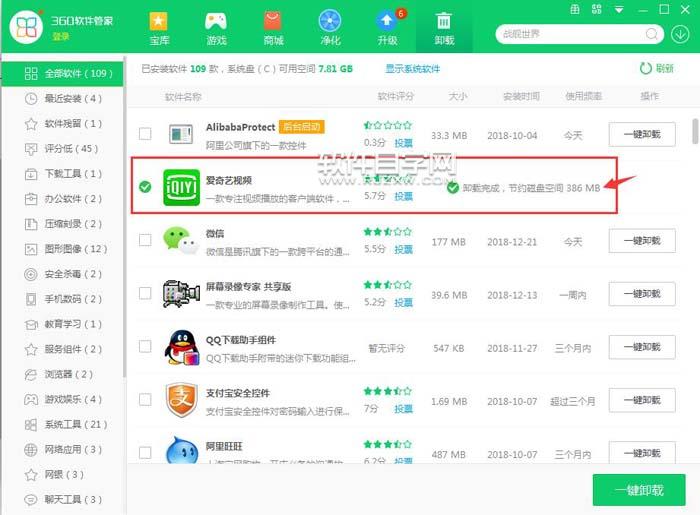Click the 登录 login link
Image resolution: width=700 pixels, height=515 pixels.
[61, 37]
